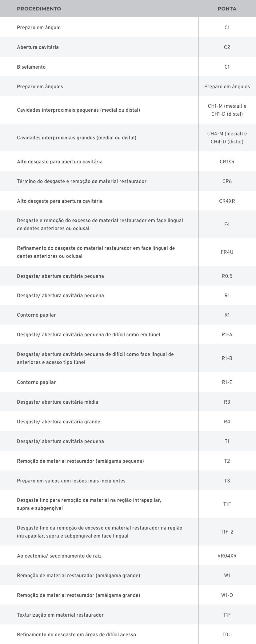Click the R4 tip code cell
The image size is (256, 644).
pos(227,422)
